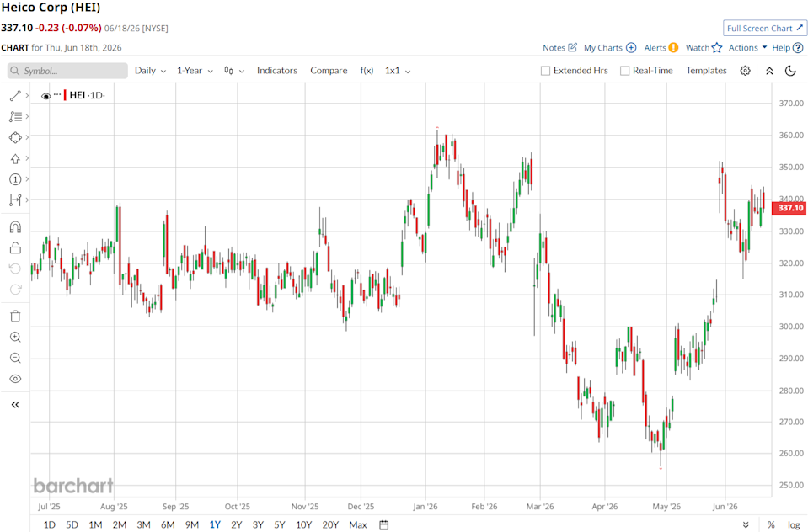Open the Actions dropdown menu
The width and height of the screenshot is (808, 532).
(747, 47)
